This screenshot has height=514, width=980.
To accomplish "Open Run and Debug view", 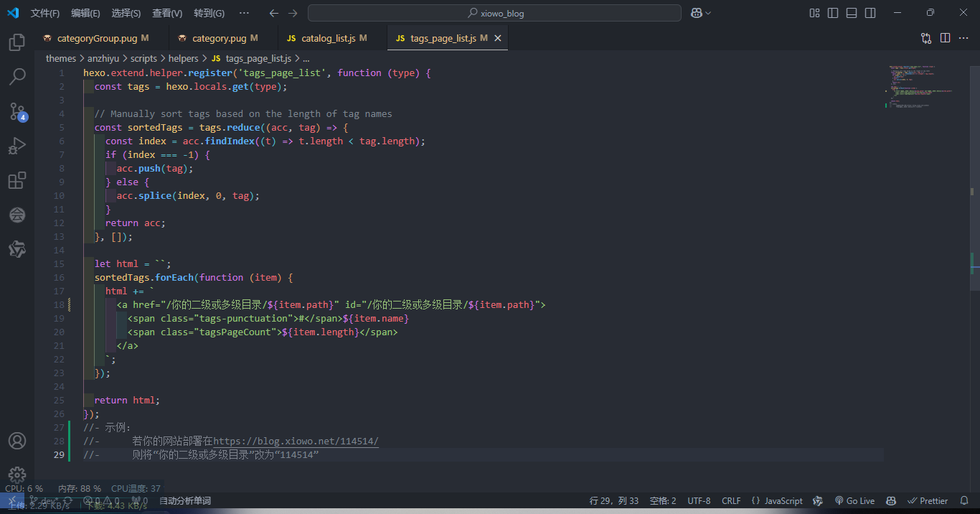I will pos(17,146).
